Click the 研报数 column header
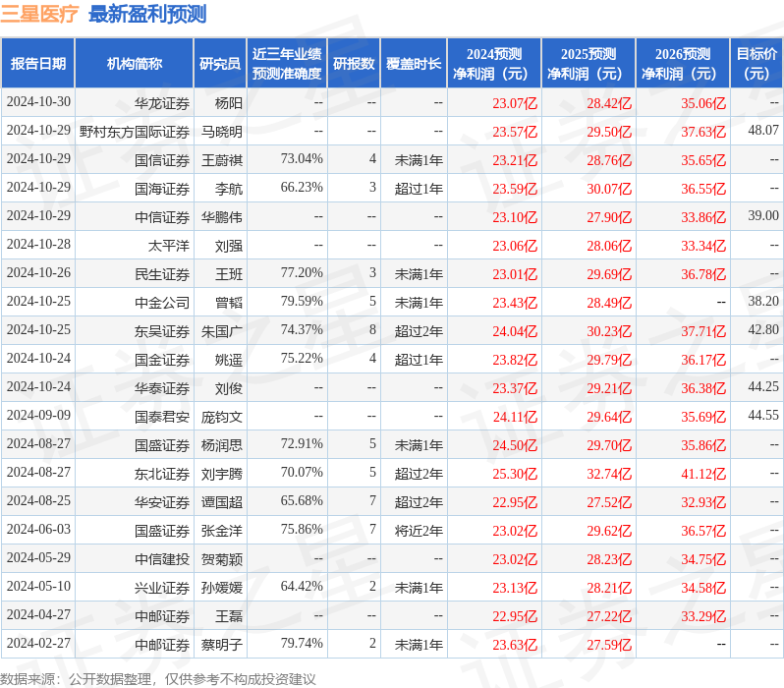 (354, 64)
